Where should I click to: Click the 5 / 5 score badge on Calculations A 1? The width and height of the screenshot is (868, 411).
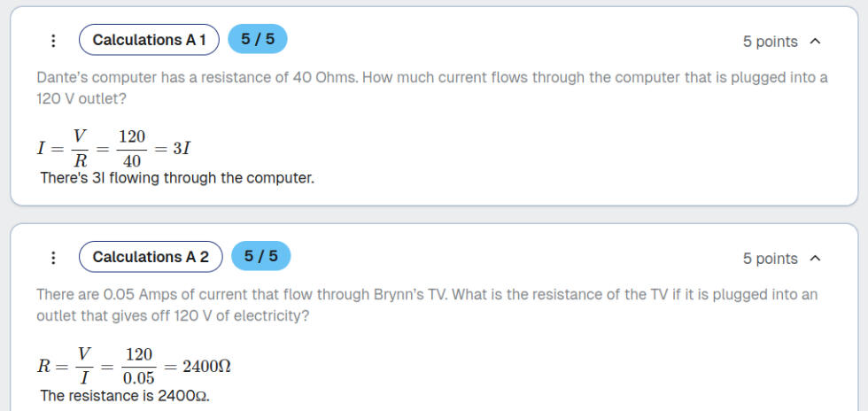pos(257,40)
